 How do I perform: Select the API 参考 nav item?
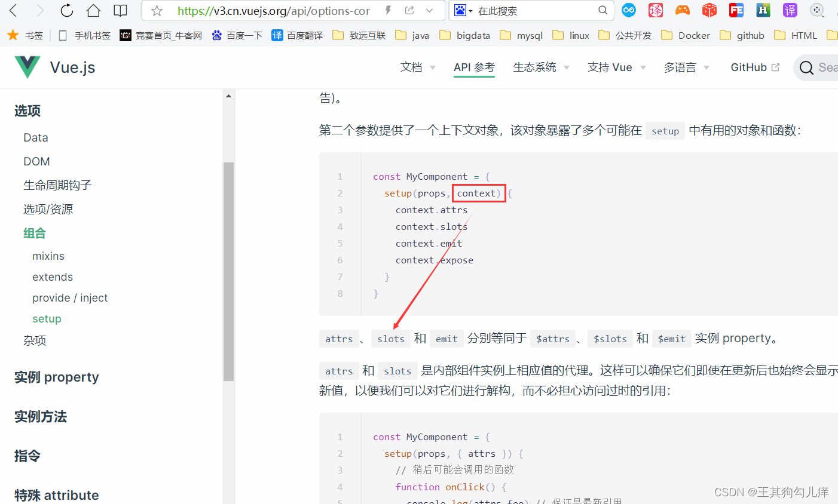pyautogui.click(x=474, y=67)
